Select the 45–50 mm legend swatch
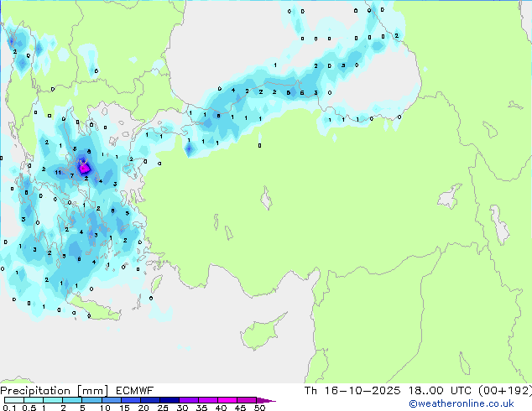This screenshot has width=532, height=411. (x=247, y=400)
